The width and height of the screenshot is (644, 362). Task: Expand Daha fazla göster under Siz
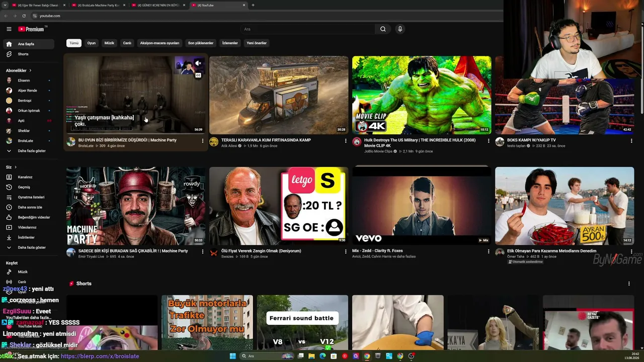pos(29,247)
